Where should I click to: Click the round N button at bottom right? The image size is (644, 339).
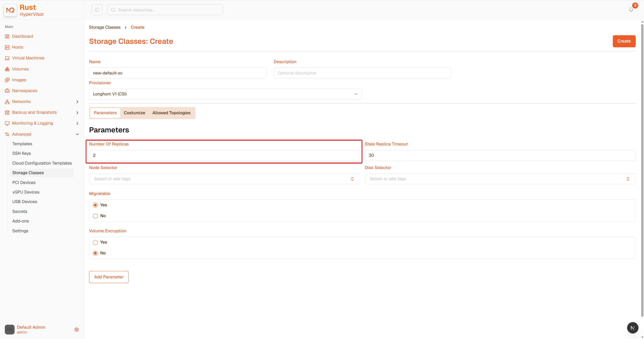632,328
